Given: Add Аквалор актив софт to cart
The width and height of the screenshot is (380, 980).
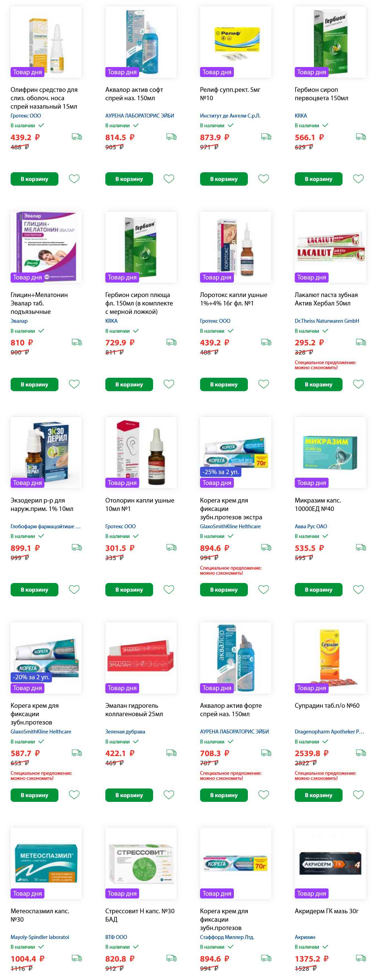Looking at the screenshot, I should (129, 179).
